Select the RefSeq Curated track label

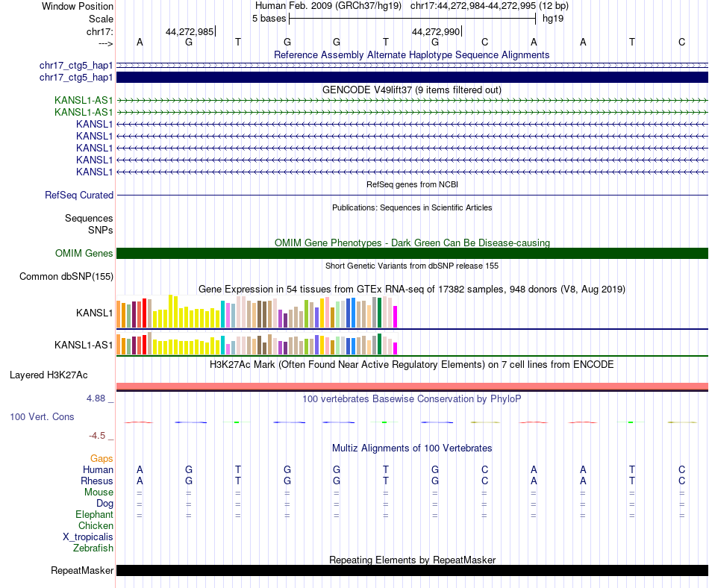point(78,196)
